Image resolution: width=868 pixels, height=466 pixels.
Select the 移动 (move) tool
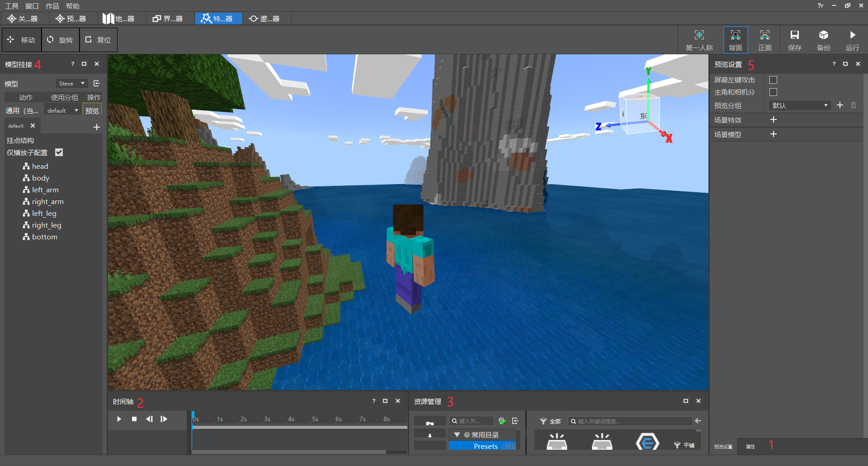click(22, 40)
